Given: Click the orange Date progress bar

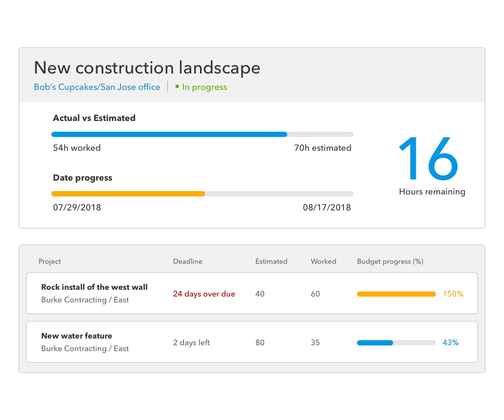Looking at the screenshot, I should [x=128, y=194].
